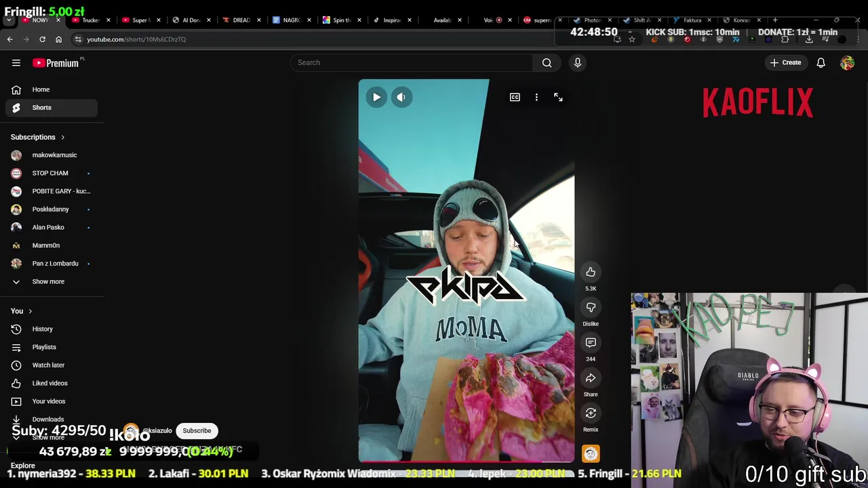This screenshot has height=488, width=868.
Task: Click the browser address bar URL
Action: click(x=136, y=39)
